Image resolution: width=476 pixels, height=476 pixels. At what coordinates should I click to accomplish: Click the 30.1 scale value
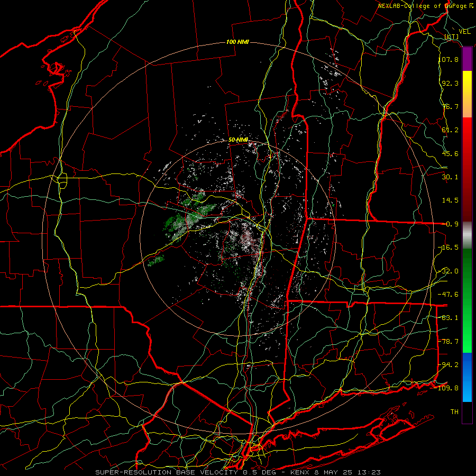(x=450, y=177)
